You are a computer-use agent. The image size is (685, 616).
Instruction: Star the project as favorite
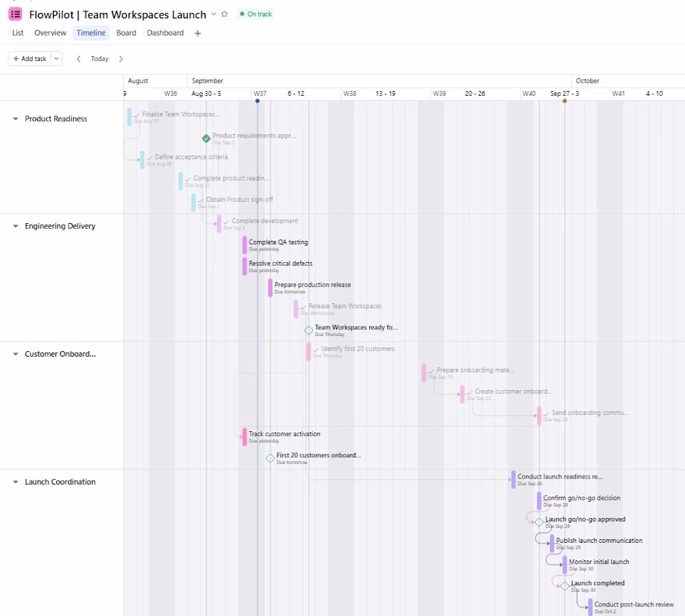(225, 14)
